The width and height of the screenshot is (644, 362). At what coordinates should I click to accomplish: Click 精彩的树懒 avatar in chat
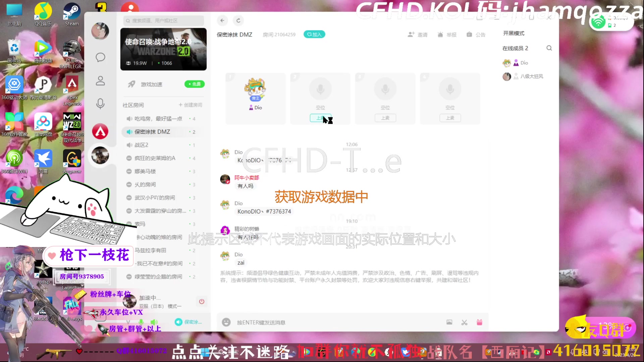pos(225,230)
